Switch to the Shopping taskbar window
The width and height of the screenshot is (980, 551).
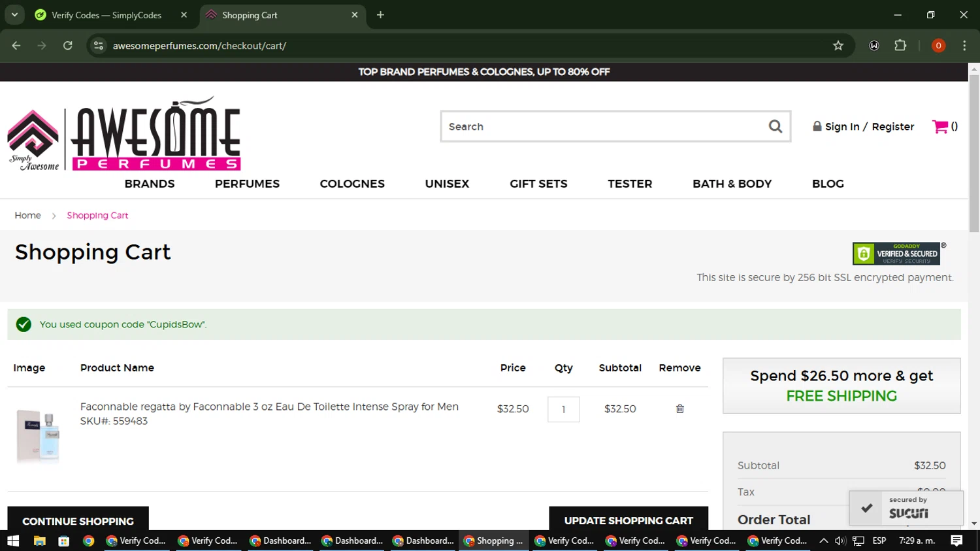tap(493, 541)
